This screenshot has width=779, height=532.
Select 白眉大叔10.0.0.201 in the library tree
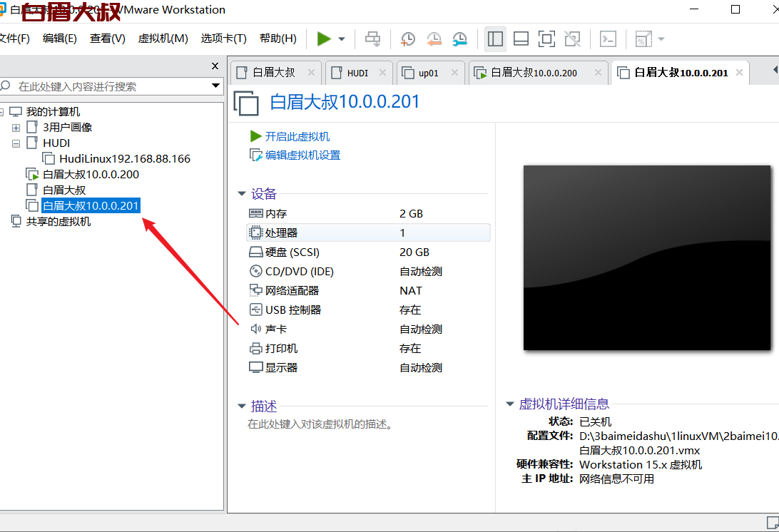91,206
